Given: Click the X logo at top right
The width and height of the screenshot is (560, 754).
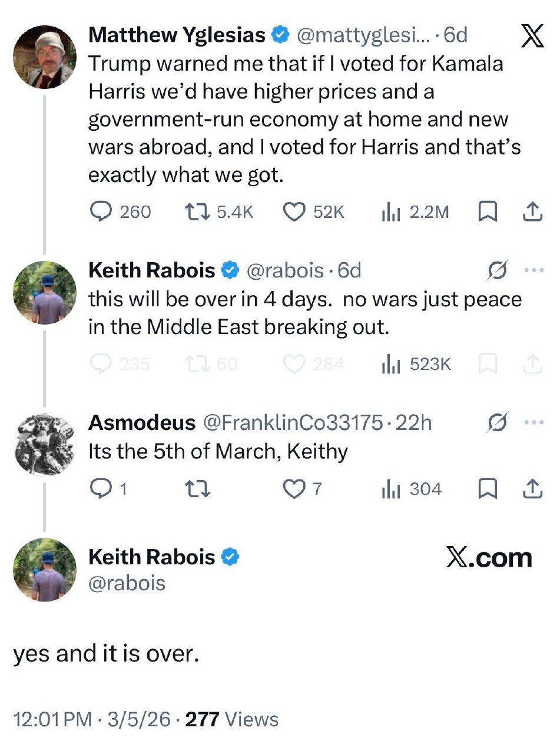Looking at the screenshot, I should (x=532, y=37).
